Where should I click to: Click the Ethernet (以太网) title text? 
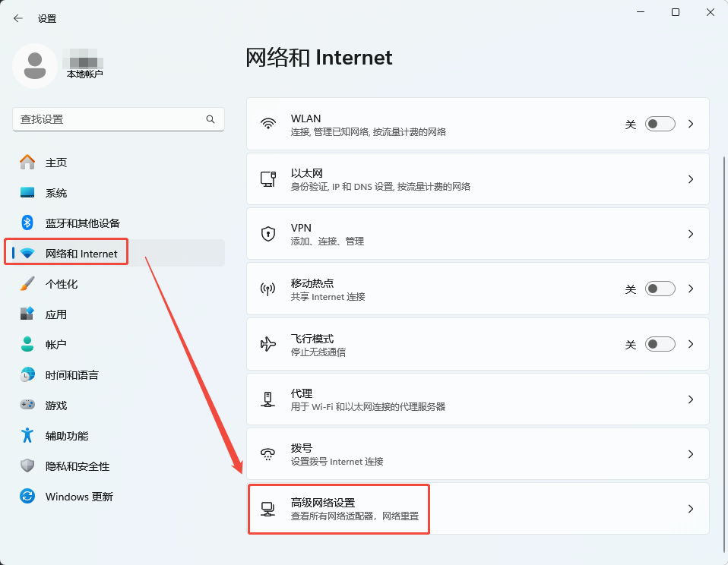306,173
